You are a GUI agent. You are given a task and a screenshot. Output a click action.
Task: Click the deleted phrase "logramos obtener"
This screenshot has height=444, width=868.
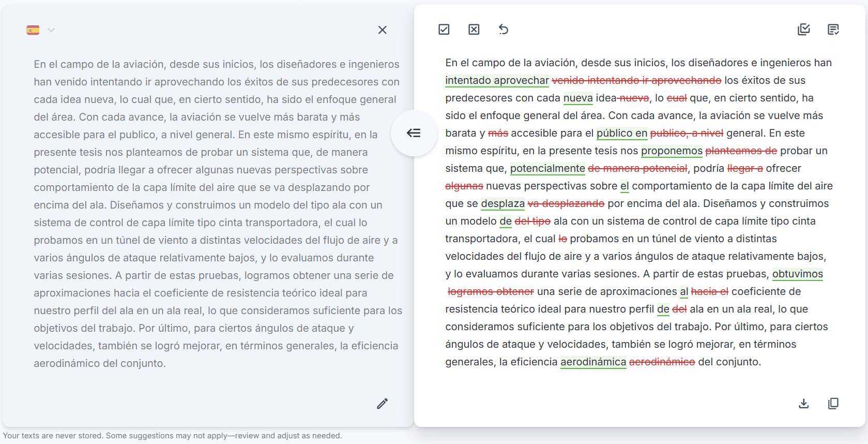point(491,291)
